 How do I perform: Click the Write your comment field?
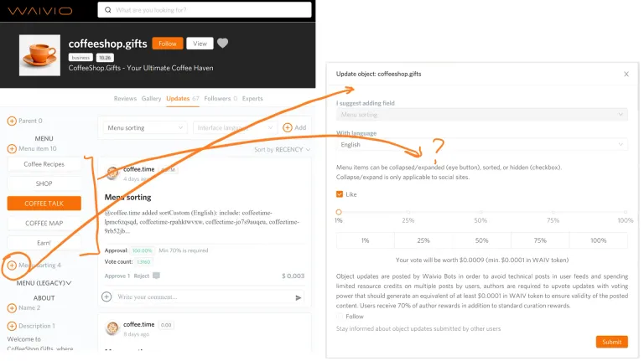tap(203, 297)
